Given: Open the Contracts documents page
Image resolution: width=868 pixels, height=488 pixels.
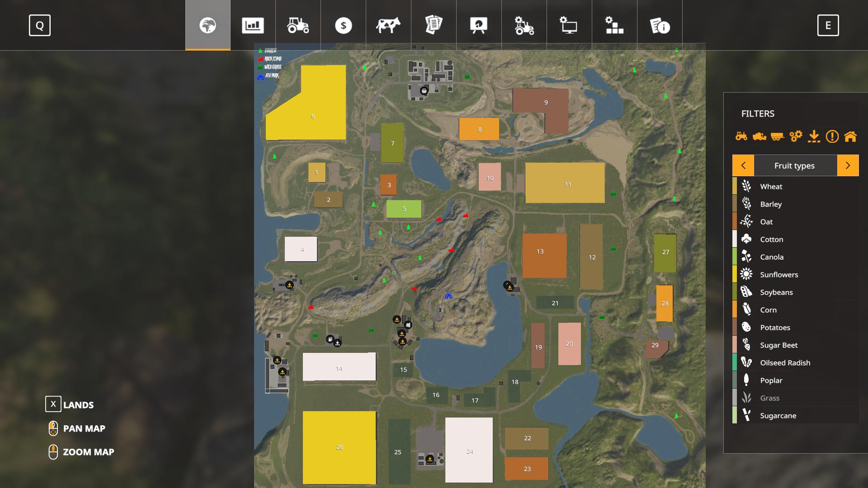Looking at the screenshot, I should (434, 26).
